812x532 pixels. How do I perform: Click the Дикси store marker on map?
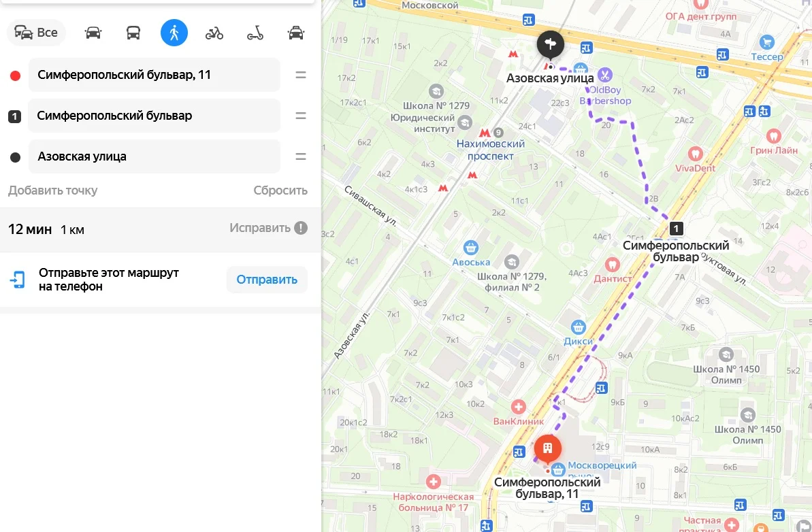click(578, 327)
